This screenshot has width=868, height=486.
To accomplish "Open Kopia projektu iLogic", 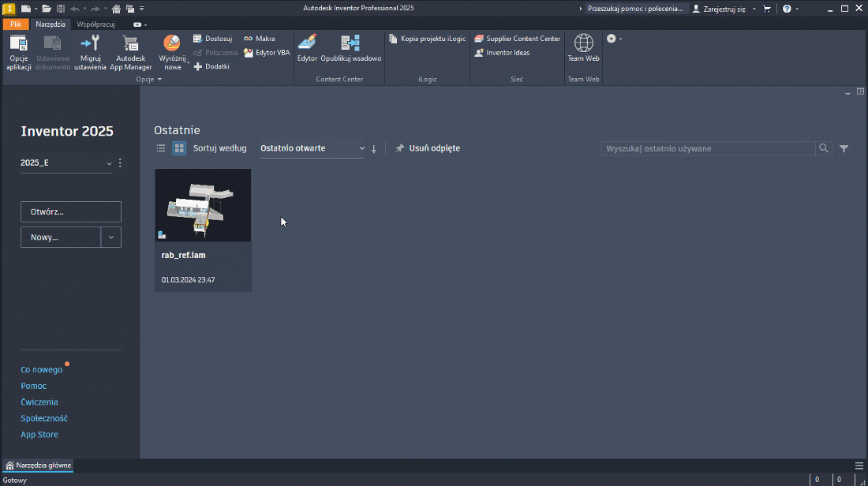I will pyautogui.click(x=428, y=39).
